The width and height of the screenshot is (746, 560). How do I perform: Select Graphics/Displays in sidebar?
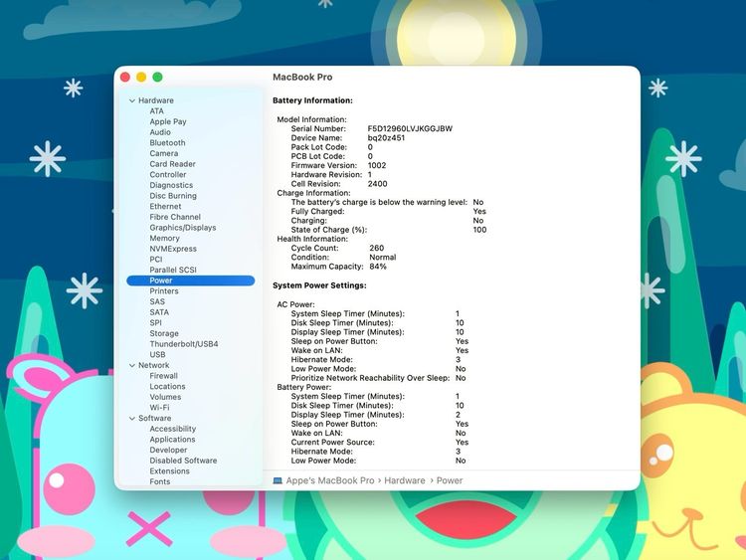tap(182, 228)
